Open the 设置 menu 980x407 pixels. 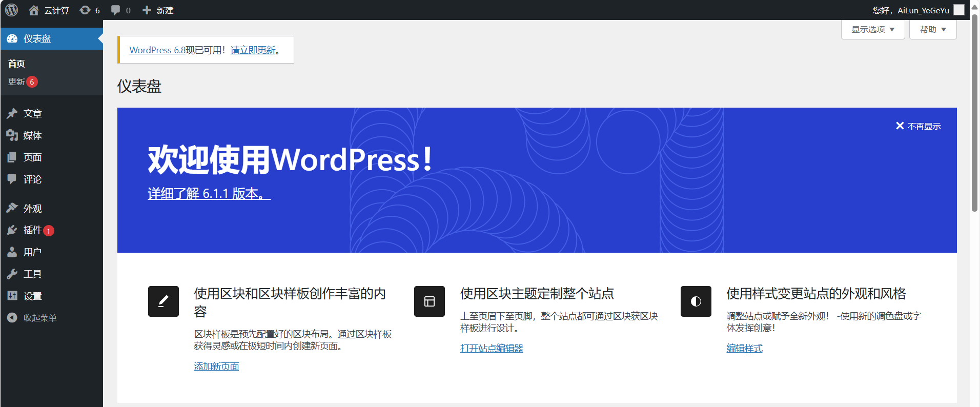(x=51, y=296)
